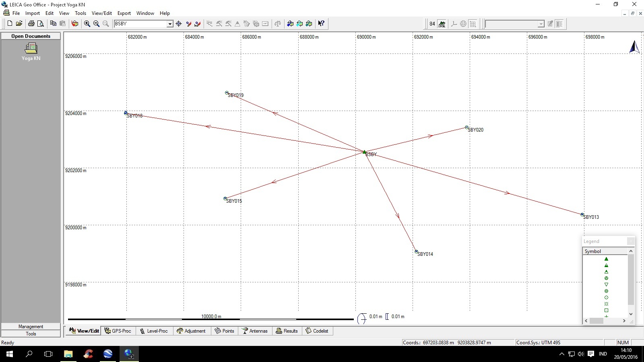Screen dimensions: 644x362
Task: Switch to the Points tab
Action: pos(225,331)
